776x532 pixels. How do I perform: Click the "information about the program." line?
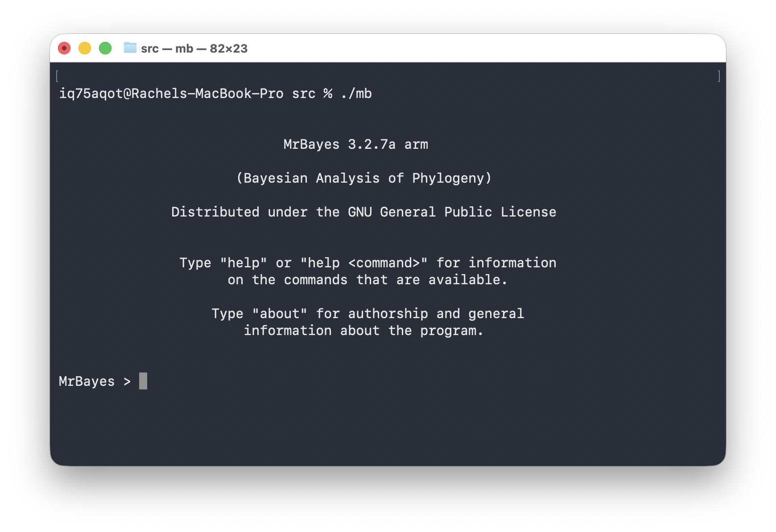pos(363,331)
